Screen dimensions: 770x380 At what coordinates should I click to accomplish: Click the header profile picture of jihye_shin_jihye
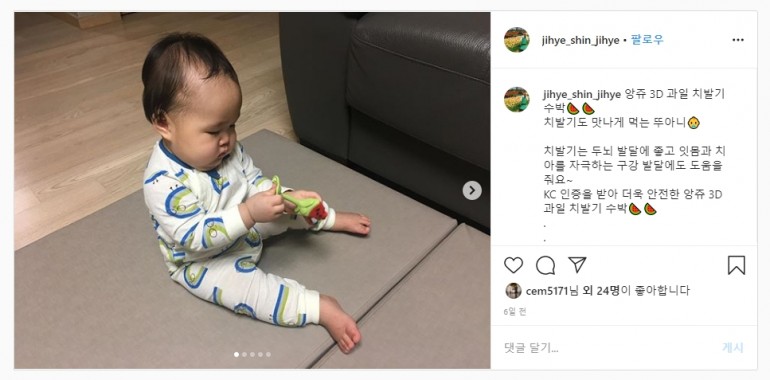pos(517,40)
